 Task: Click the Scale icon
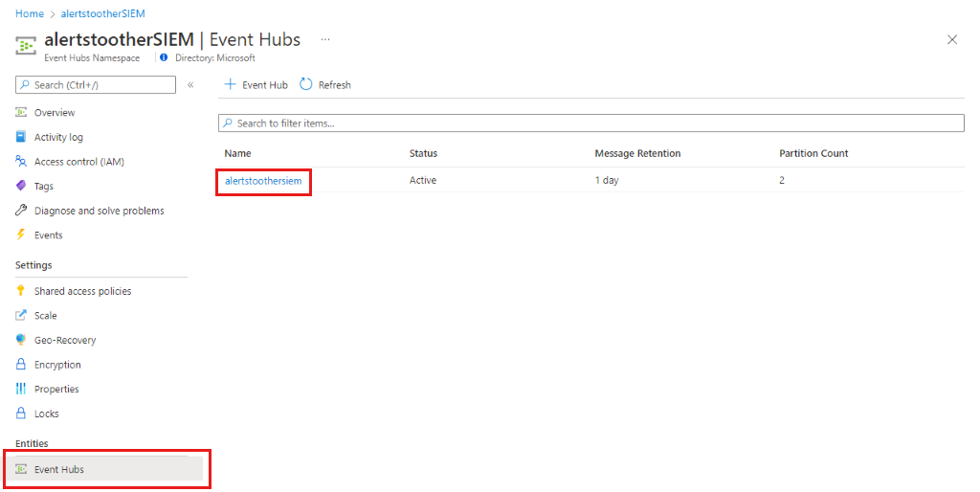pos(21,315)
